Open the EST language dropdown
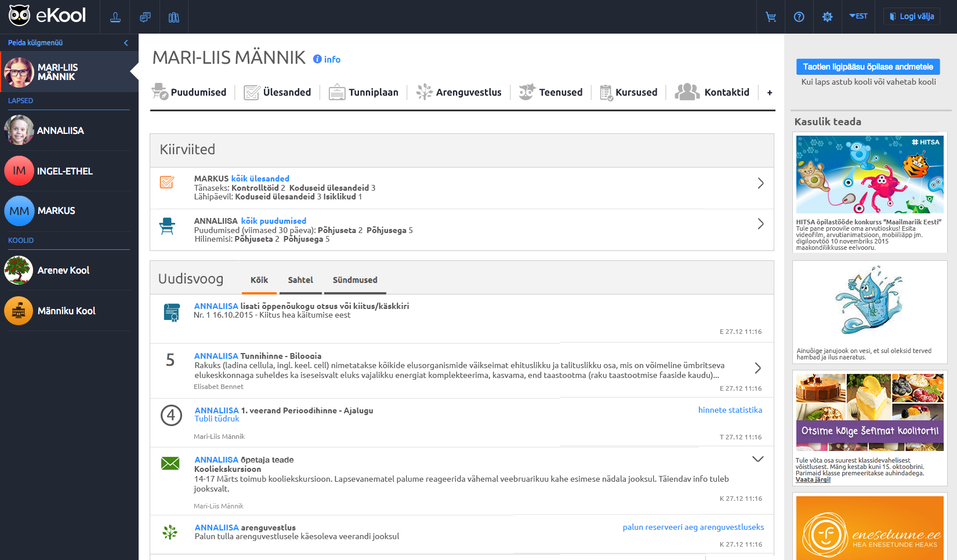The width and height of the screenshot is (957, 560). (x=858, y=16)
